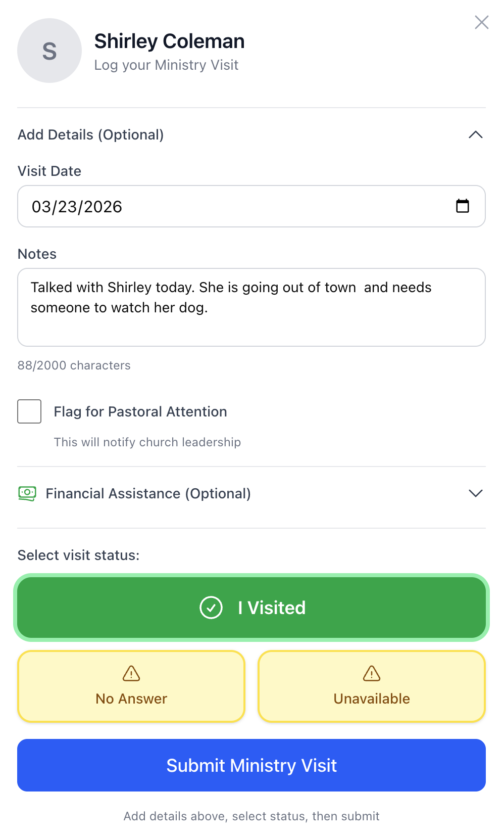Click the circled checkmark inside I Visited
504x838 pixels.
pyautogui.click(x=212, y=608)
